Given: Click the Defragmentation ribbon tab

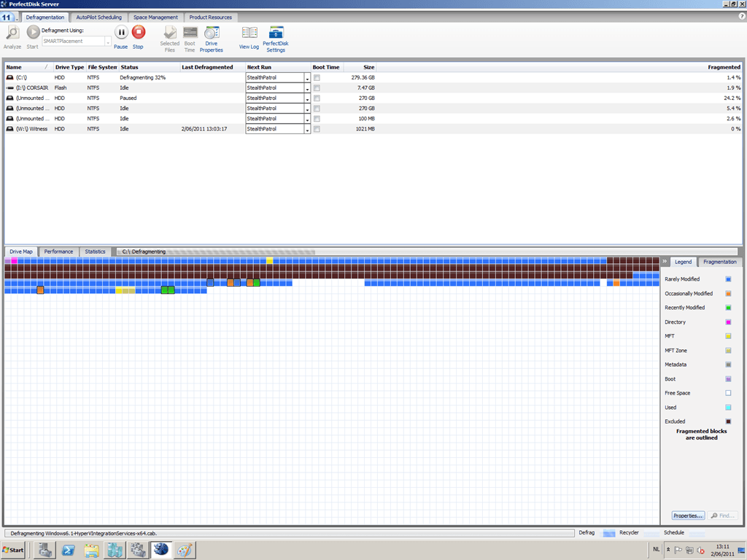Looking at the screenshot, I should pyautogui.click(x=44, y=17).
